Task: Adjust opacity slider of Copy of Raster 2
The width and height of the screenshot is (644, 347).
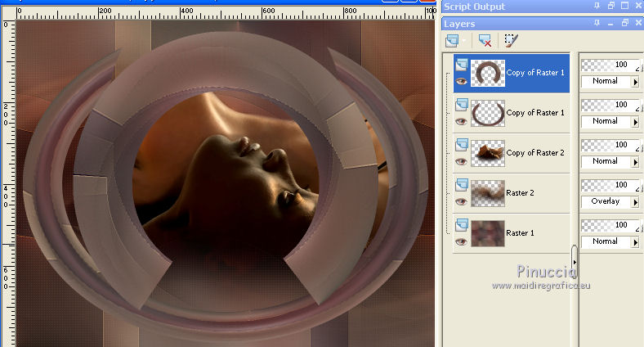Action: point(609,146)
